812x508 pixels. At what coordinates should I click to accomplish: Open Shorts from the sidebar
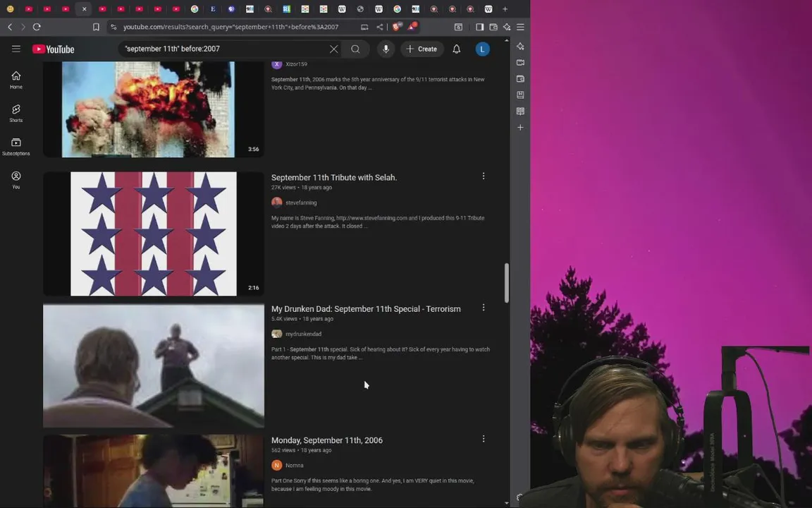pos(16,114)
